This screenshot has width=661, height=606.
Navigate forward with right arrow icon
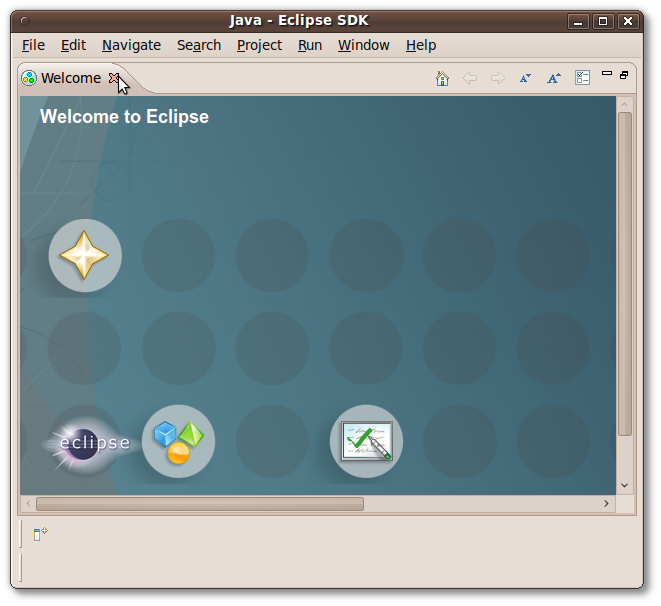(498, 78)
